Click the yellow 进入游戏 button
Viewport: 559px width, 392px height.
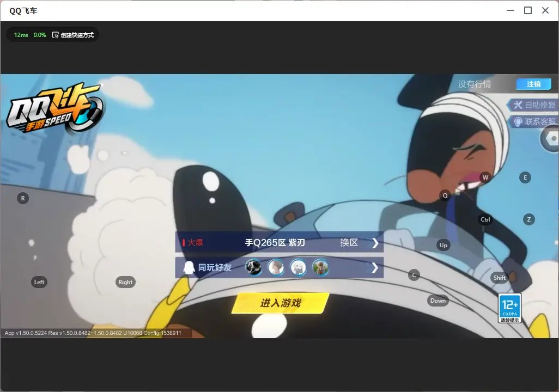tap(280, 303)
